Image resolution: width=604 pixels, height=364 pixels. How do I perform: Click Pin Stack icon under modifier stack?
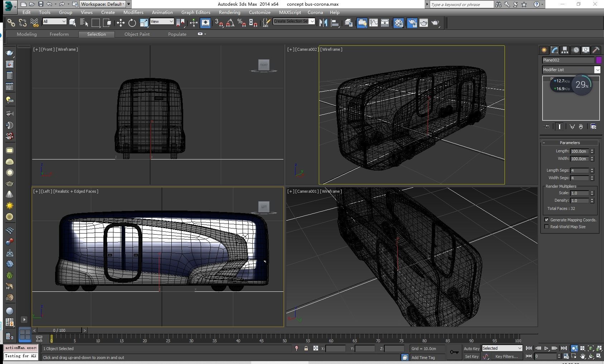point(547,127)
